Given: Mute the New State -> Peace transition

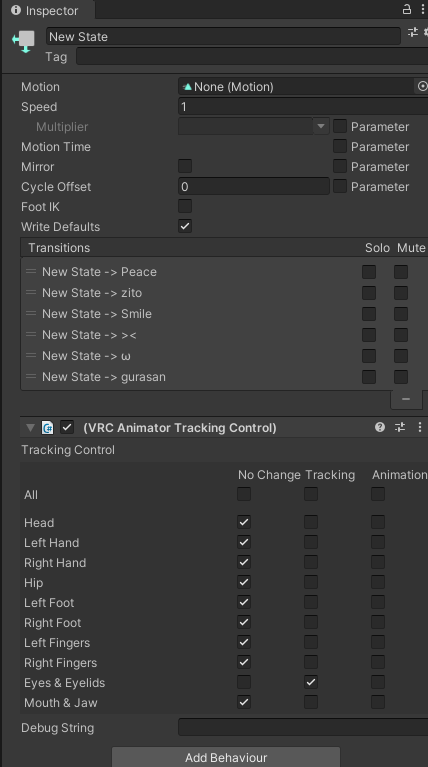Looking at the screenshot, I should tap(401, 271).
